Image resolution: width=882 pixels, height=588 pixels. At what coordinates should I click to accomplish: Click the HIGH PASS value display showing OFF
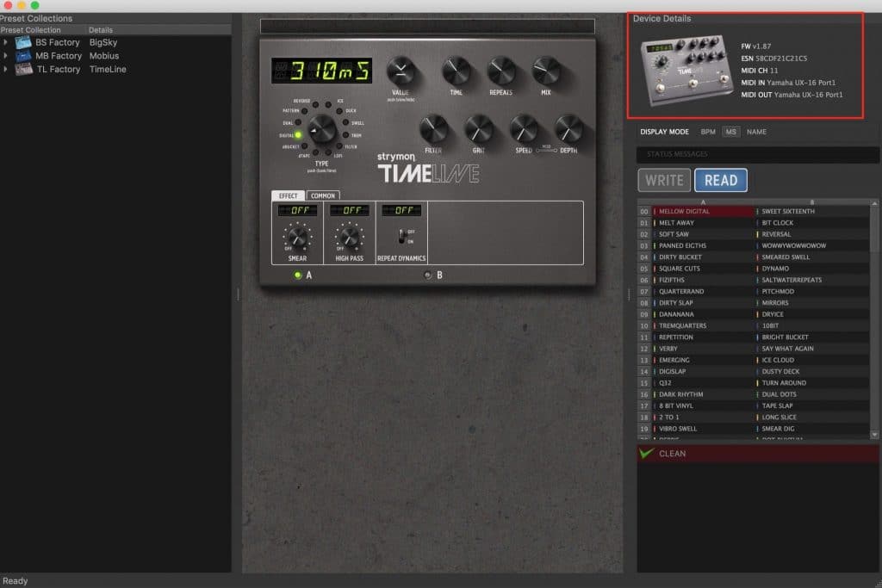click(350, 210)
